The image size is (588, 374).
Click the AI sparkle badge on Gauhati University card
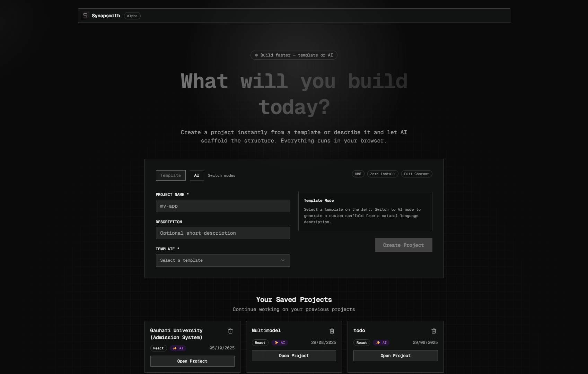point(178,348)
